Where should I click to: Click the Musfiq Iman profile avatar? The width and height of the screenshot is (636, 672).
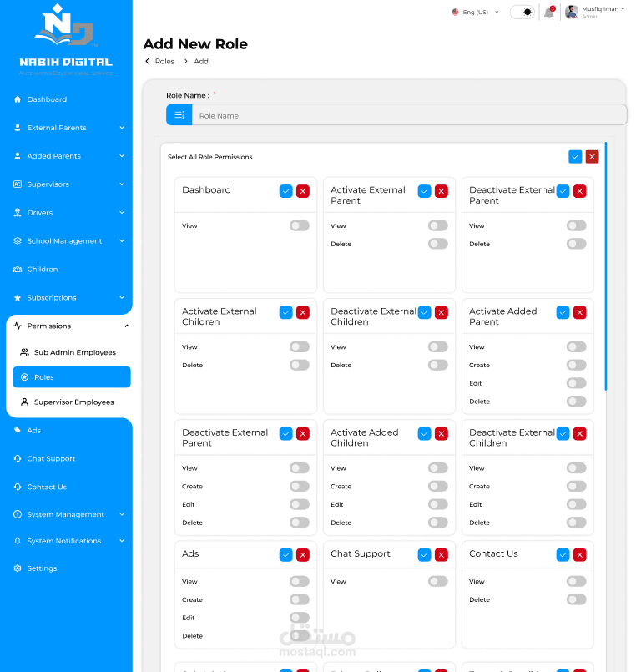pos(572,12)
